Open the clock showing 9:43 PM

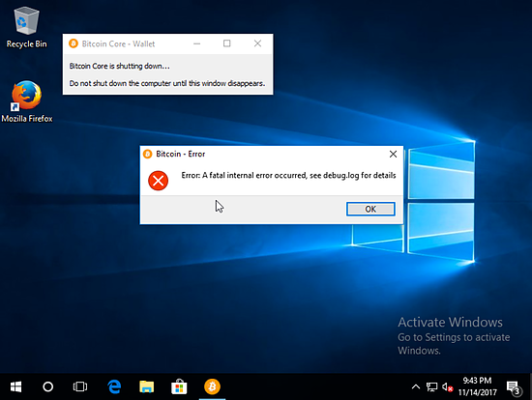click(x=478, y=386)
